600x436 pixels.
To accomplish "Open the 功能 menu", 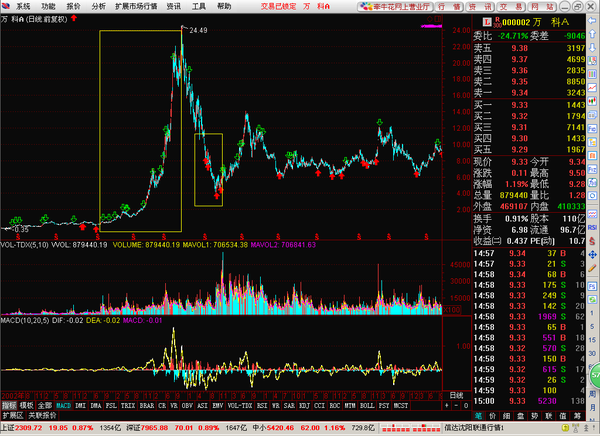I will [48, 6].
